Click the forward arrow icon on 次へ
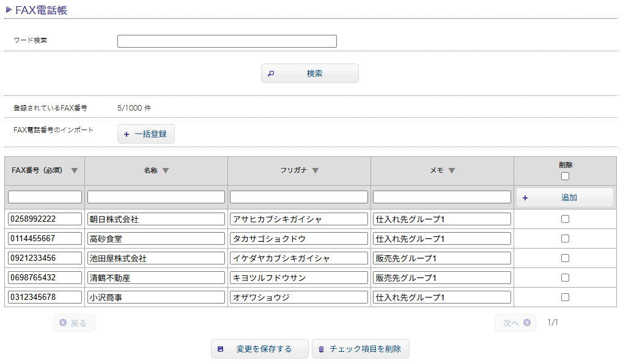 pos(526,322)
